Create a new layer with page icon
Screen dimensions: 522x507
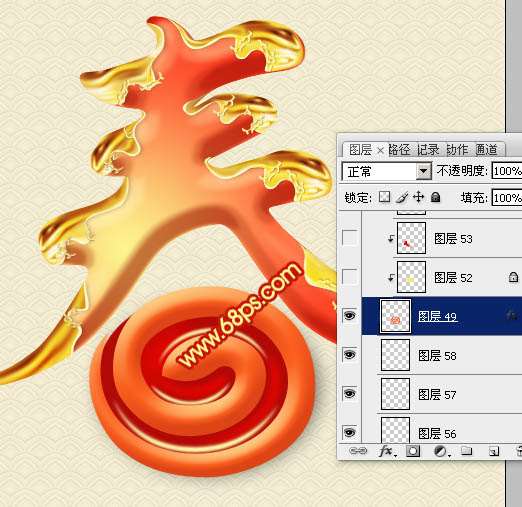[x=494, y=451]
